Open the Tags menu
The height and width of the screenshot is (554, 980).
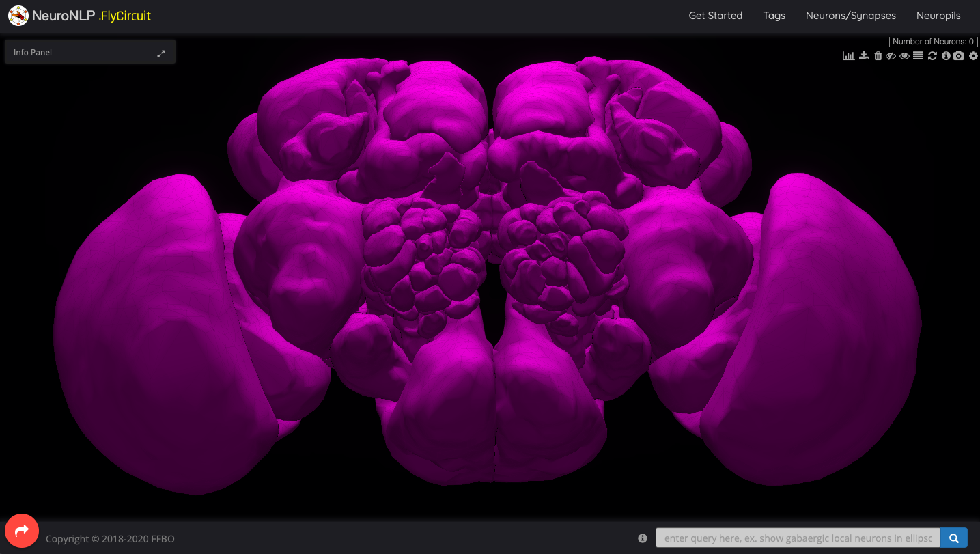[774, 16]
